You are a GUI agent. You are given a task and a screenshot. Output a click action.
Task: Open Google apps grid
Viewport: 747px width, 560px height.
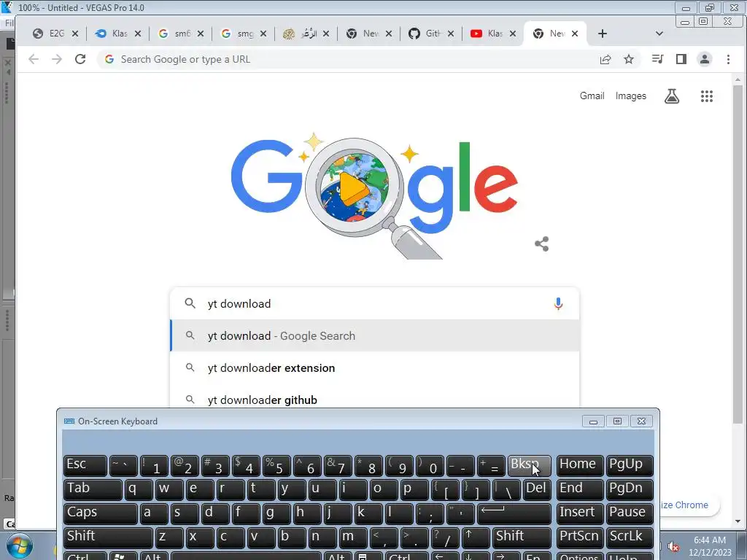707,96
